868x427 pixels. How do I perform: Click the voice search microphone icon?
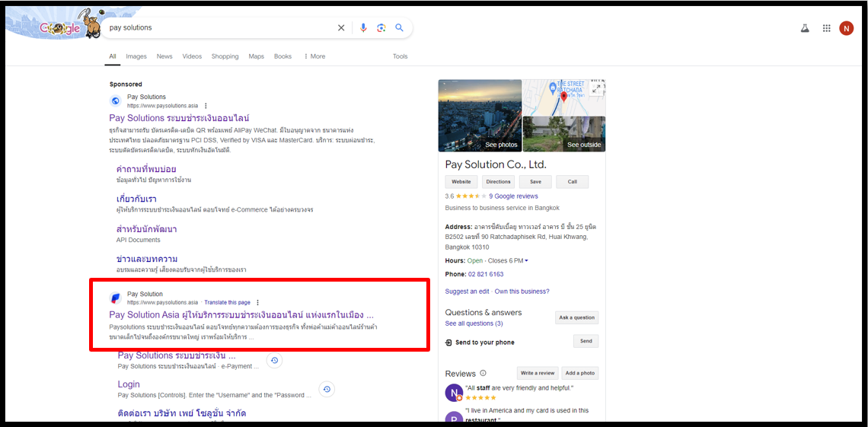point(363,28)
